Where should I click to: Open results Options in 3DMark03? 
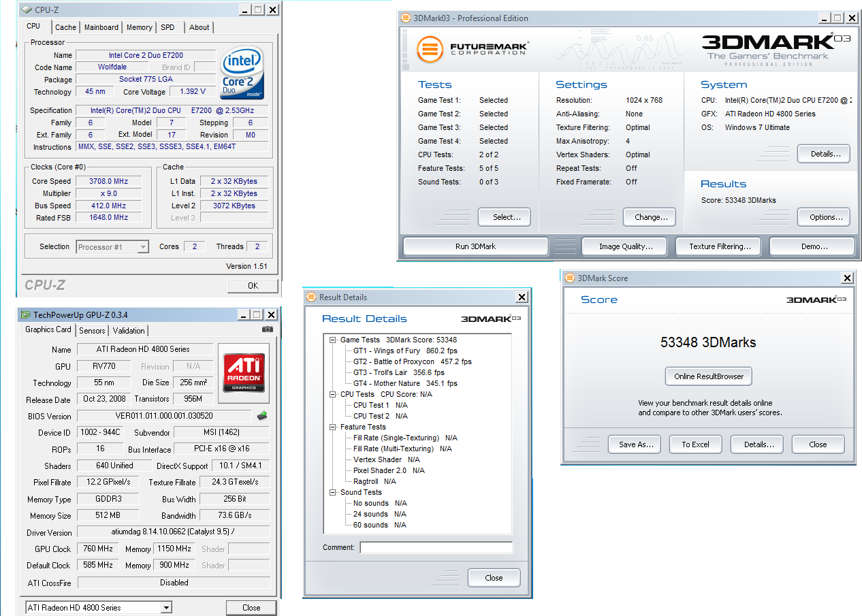[x=825, y=217]
